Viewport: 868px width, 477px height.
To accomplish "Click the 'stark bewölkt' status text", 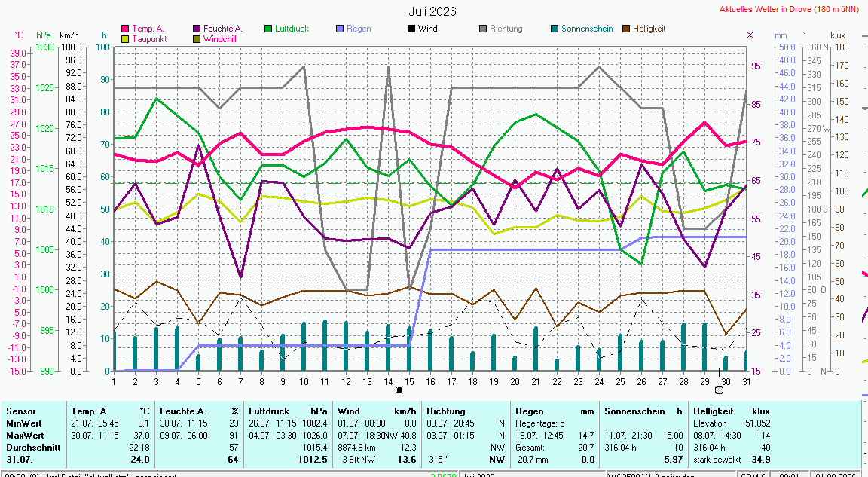I will (x=717, y=460).
